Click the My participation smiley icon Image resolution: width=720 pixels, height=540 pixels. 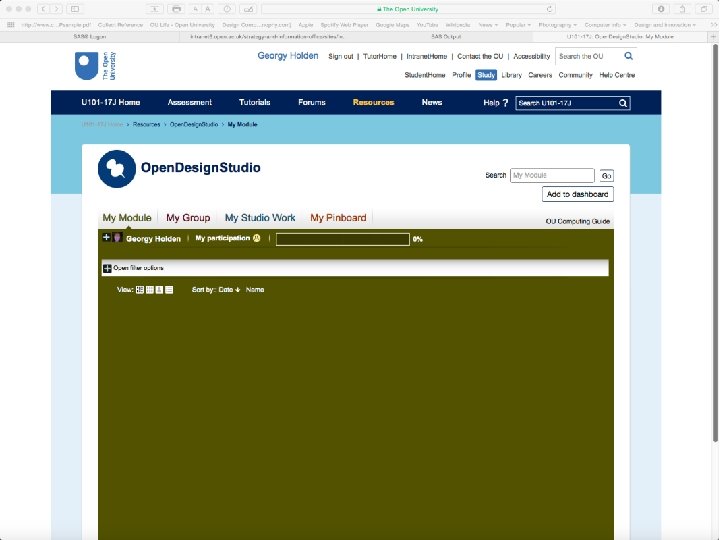pos(257,238)
